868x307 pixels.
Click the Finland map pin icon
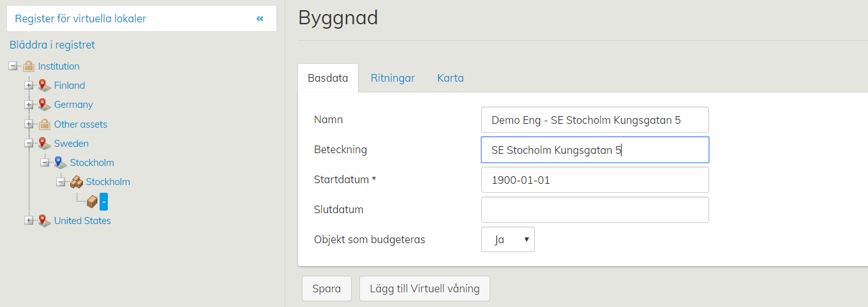coord(44,86)
